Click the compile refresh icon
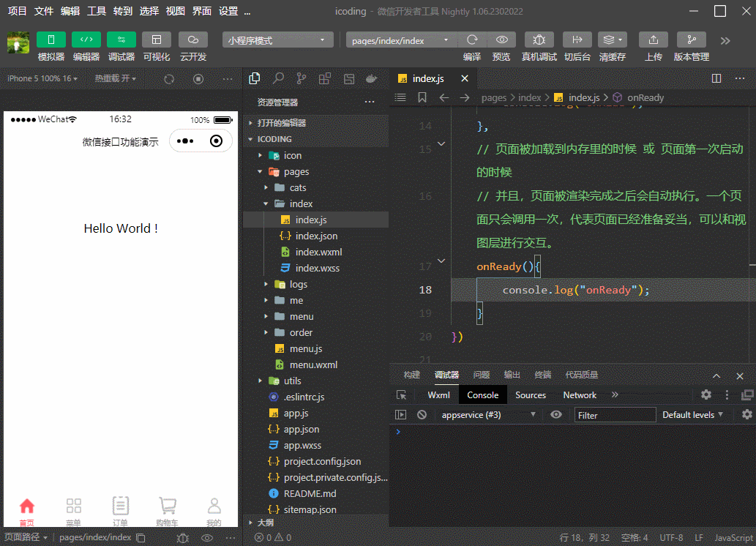 coord(472,40)
